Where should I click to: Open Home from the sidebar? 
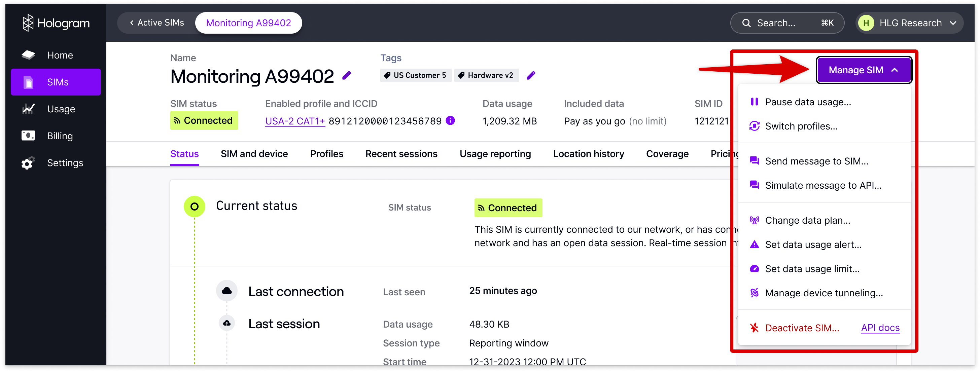pos(56,55)
